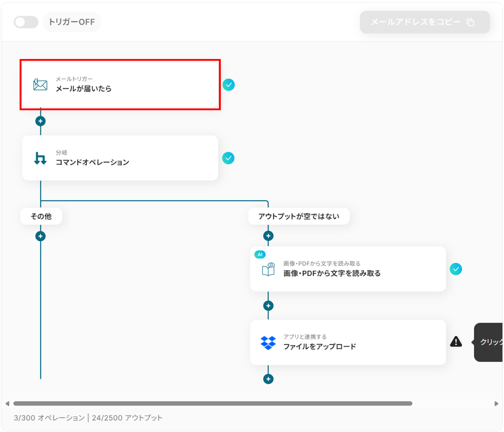Click the メールトリガー small label
This screenshot has height=432, width=504.
(74, 79)
